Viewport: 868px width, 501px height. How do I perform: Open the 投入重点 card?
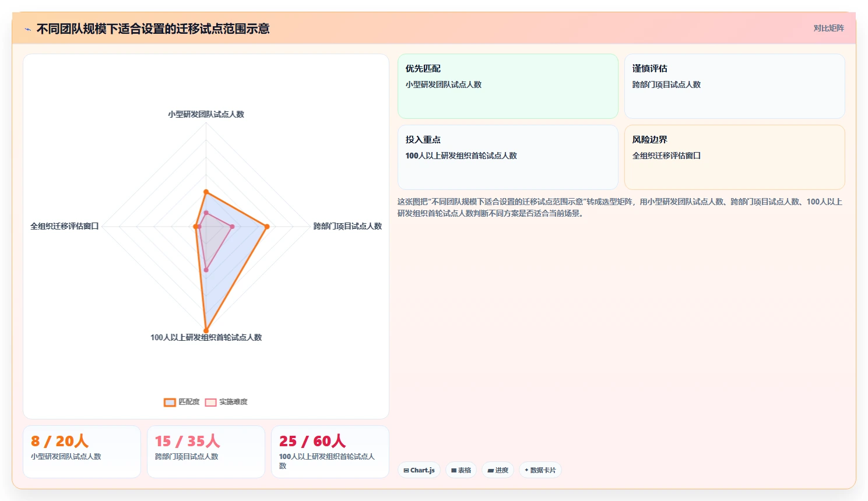coord(508,157)
